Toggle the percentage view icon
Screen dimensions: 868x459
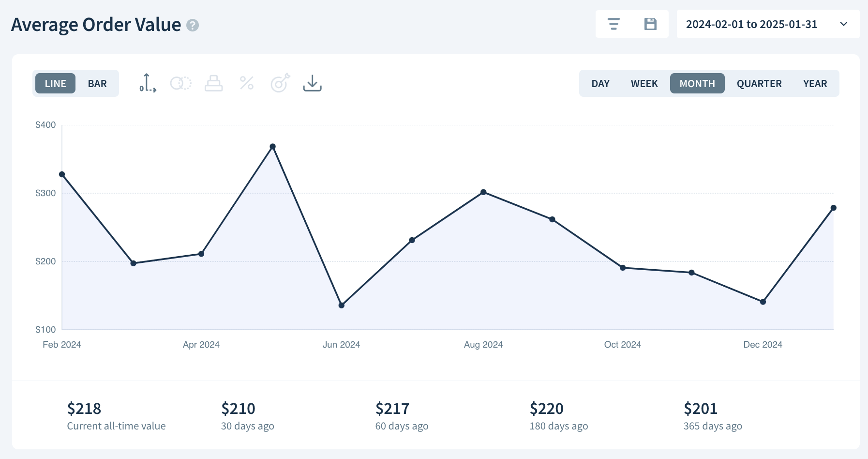[x=247, y=83]
